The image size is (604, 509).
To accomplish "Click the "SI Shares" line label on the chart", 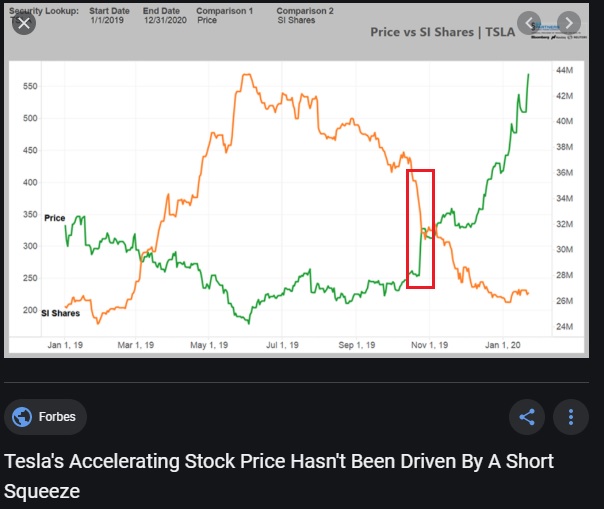I will (59, 313).
